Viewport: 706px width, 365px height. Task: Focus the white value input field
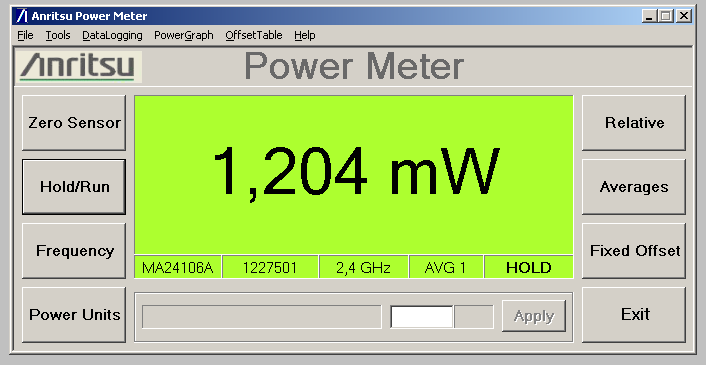tap(421, 317)
